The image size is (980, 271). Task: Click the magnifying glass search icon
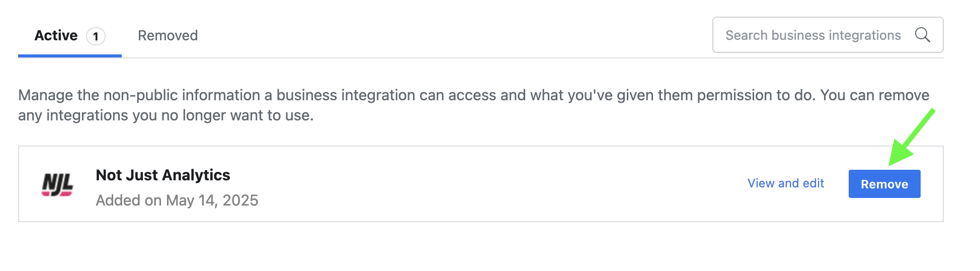point(922,35)
